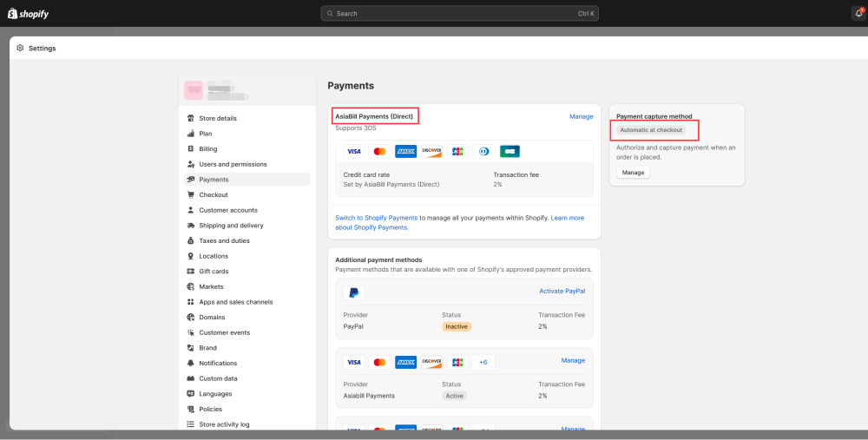
Task: Click the store name header in sidebar
Action: 247,90
